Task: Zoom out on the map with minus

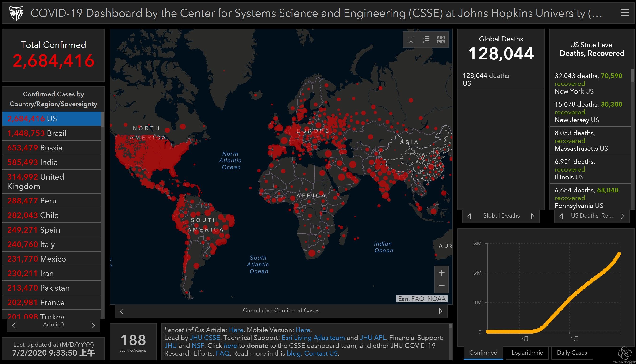Action: coord(441,286)
